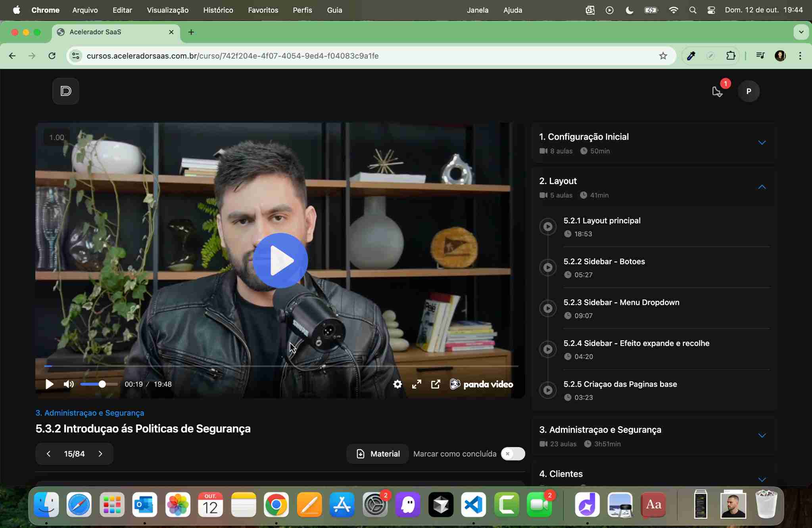This screenshot has height=528, width=812.
Task: Toggle Marcar como concluída switch
Action: (x=513, y=453)
